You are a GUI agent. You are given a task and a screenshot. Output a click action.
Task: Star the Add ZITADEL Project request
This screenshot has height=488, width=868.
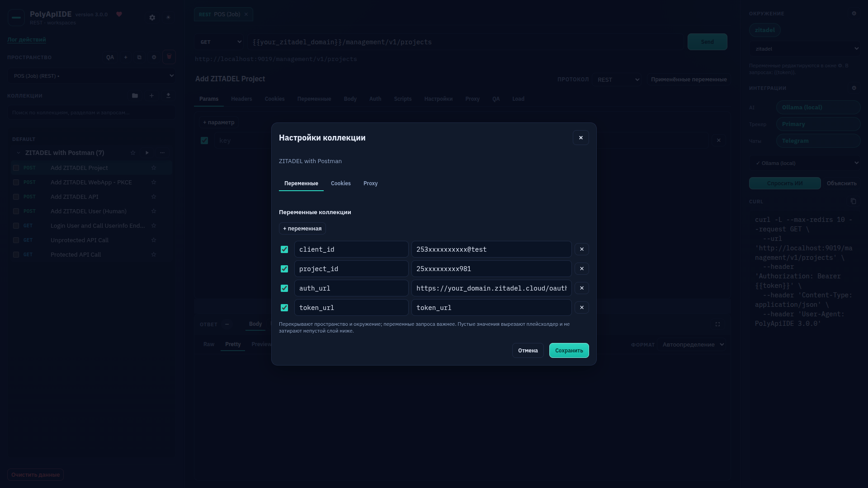pos(154,168)
